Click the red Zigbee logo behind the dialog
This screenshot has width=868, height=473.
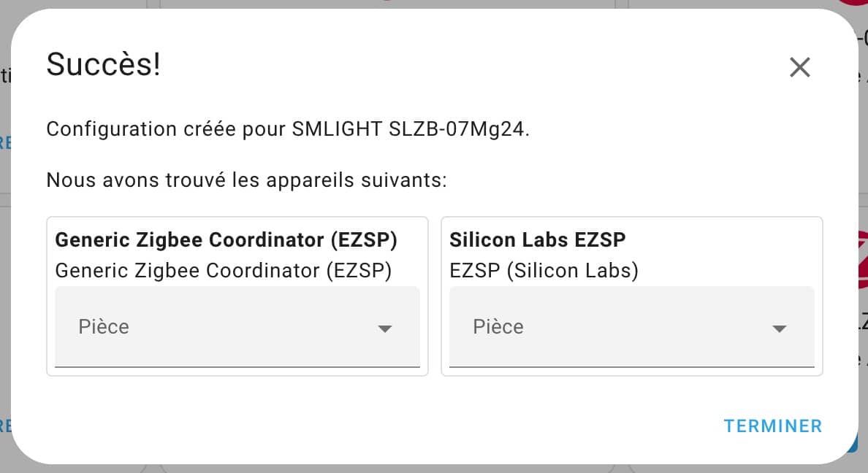point(862,260)
